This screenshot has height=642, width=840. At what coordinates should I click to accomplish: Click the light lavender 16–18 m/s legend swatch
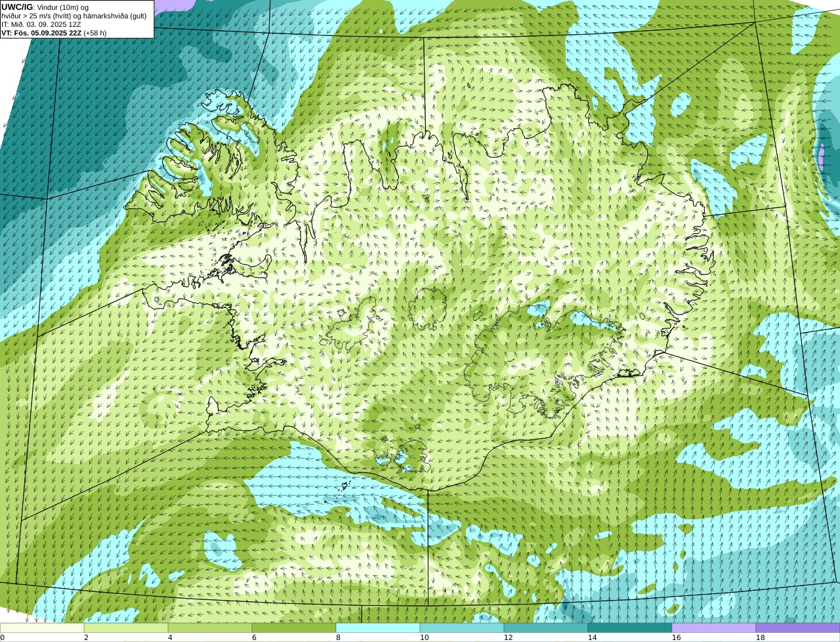(714, 628)
